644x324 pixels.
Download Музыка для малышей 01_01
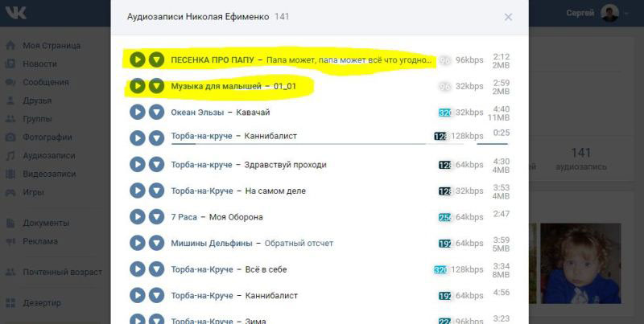pyautogui.click(x=156, y=86)
